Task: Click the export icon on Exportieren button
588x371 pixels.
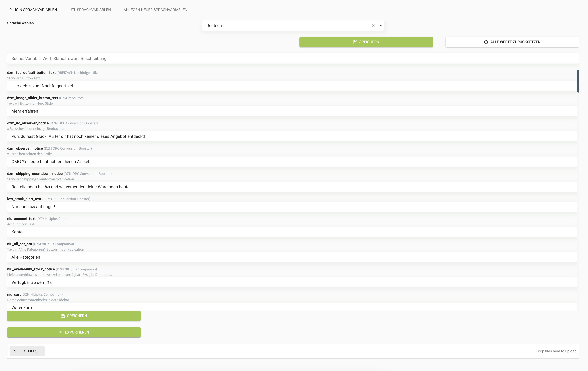Action: pos(61,332)
